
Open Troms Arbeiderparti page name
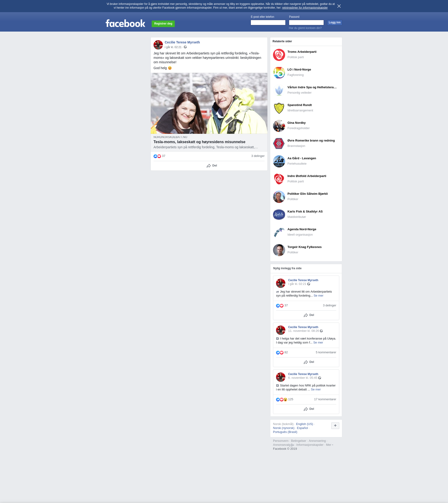tap(302, 52)
